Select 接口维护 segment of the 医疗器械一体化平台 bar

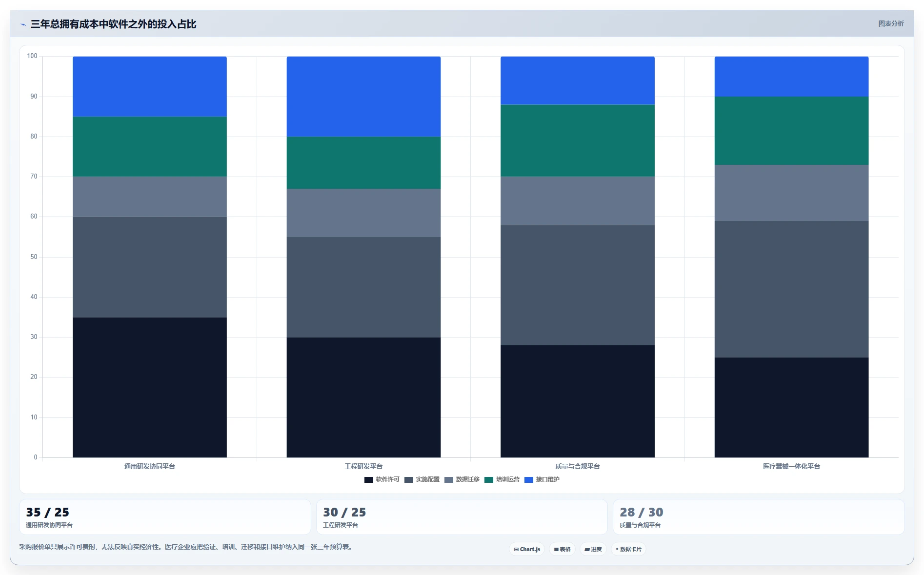pyautogui.click(x=791, y=77)
